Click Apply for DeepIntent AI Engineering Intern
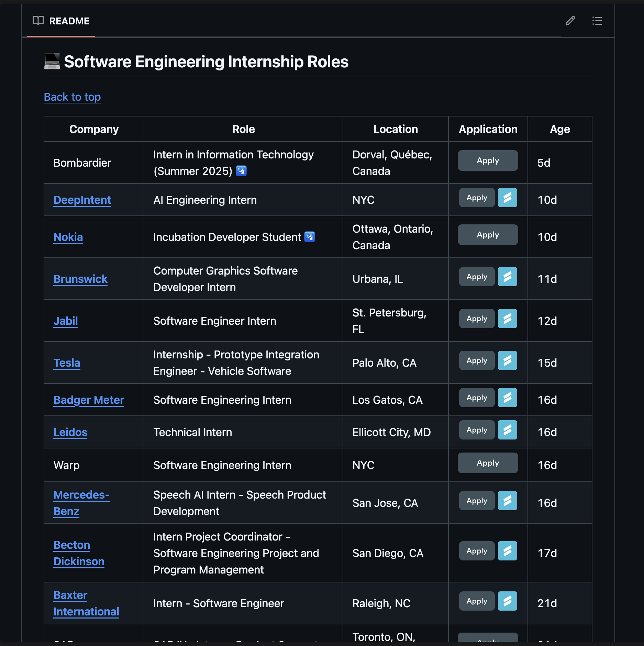This screenshot has height=646, width=644. 477,198
